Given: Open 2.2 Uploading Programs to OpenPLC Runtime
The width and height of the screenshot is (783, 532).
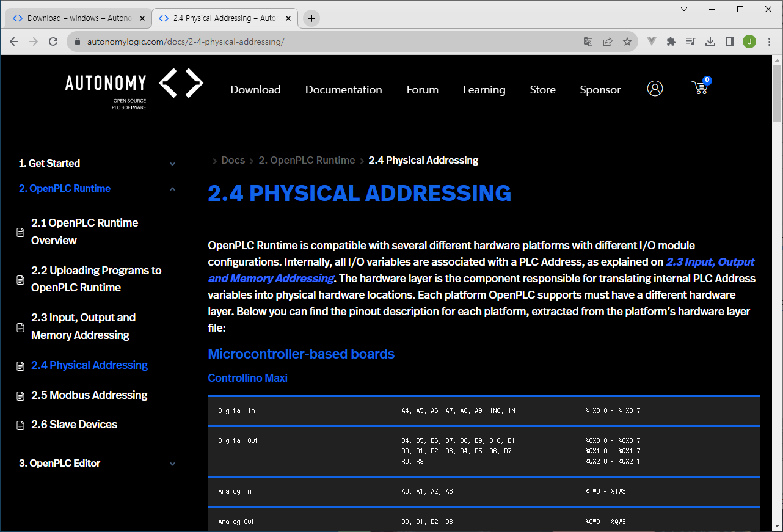Looking at the screenshot, I should click(x=97, y=279).
